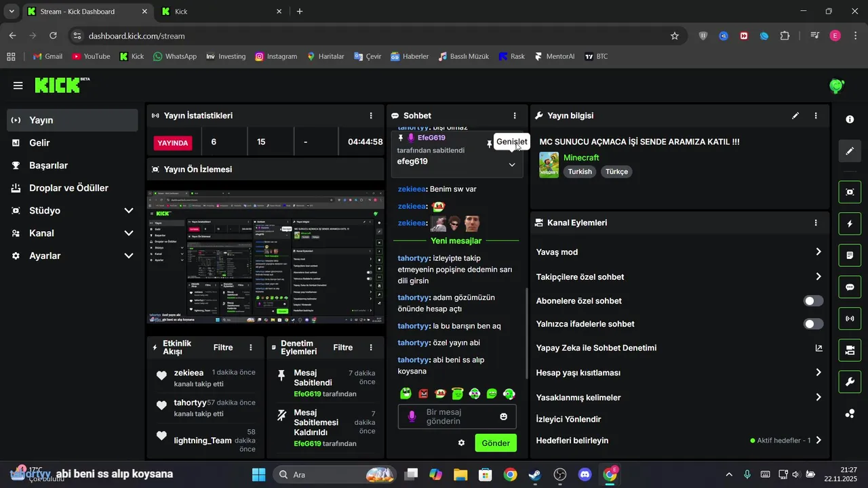
Task: Expand pinned message chevron in chat
Action: (512, 165)
